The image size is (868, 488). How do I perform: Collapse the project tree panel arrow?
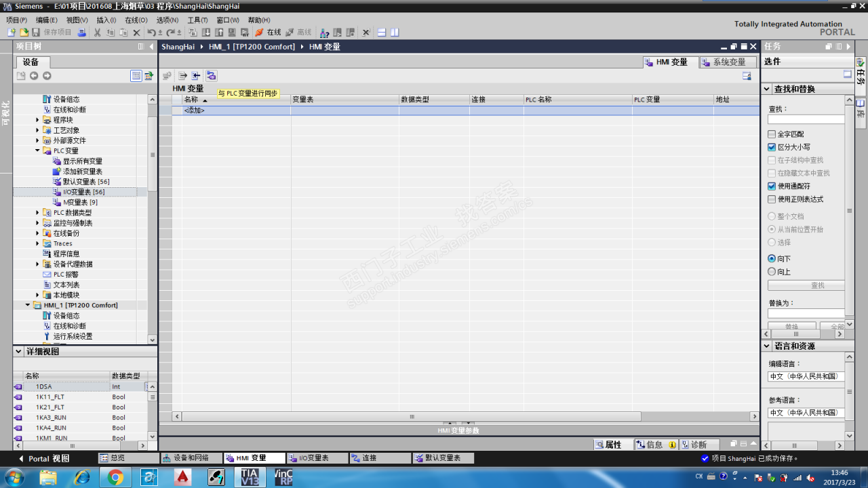151,47
